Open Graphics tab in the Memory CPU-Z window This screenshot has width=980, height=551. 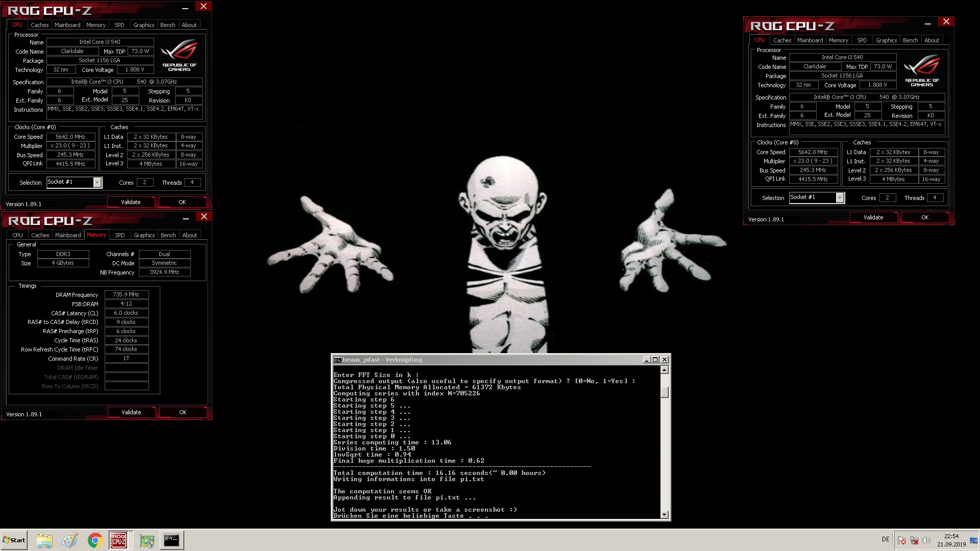coord(144,235)
